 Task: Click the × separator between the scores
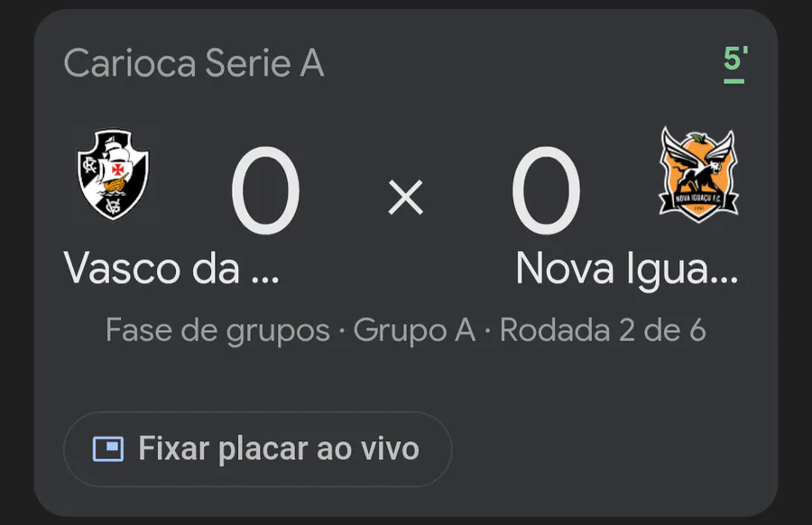click(405, 197)
